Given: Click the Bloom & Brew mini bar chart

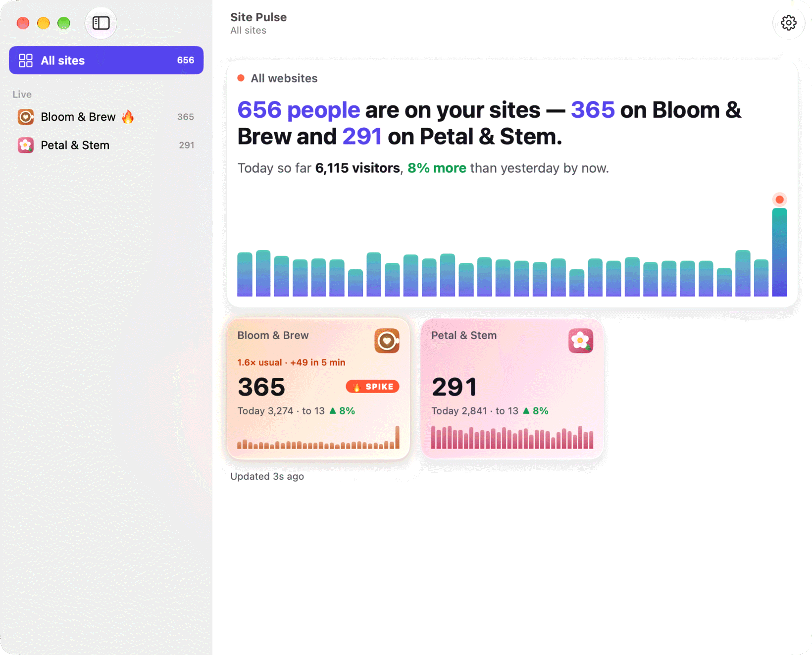Looking at the screenshot, I should (x=318, y=437).
